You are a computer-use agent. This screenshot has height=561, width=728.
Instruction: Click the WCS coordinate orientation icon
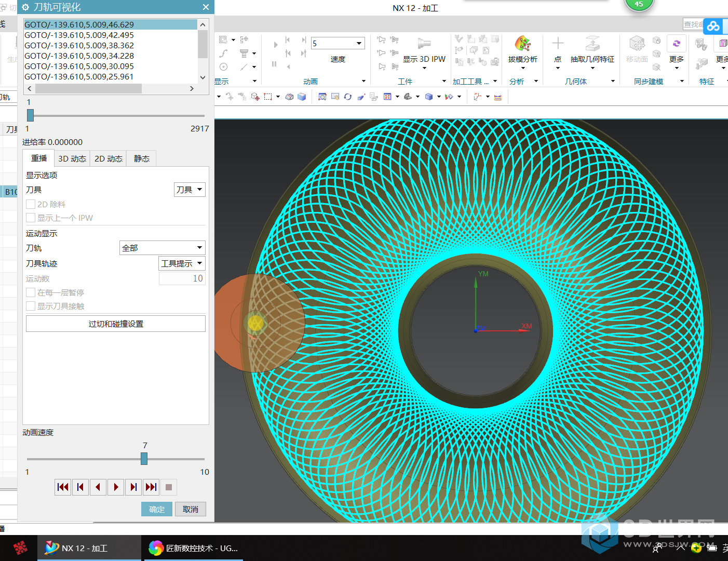point(477,97)
